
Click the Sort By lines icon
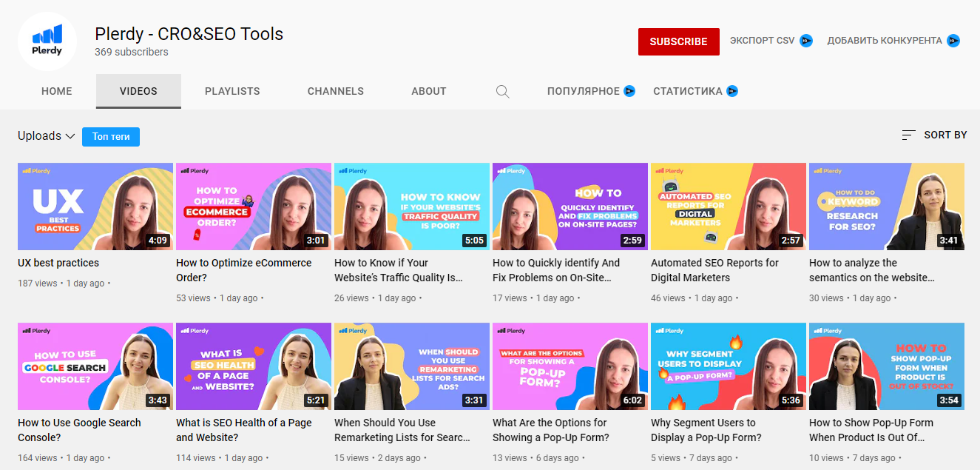click(x=909, y=135)
